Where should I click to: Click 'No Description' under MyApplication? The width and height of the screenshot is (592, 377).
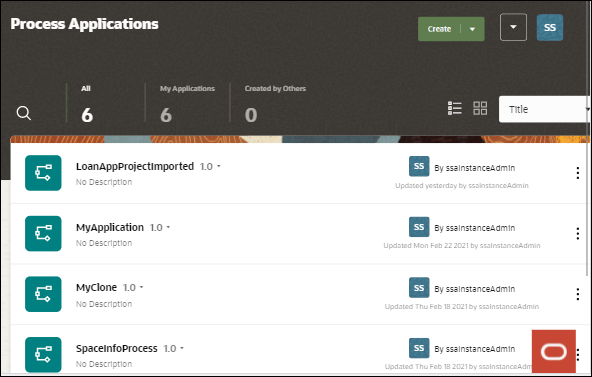pyautogui.click(x=104, y=243)
